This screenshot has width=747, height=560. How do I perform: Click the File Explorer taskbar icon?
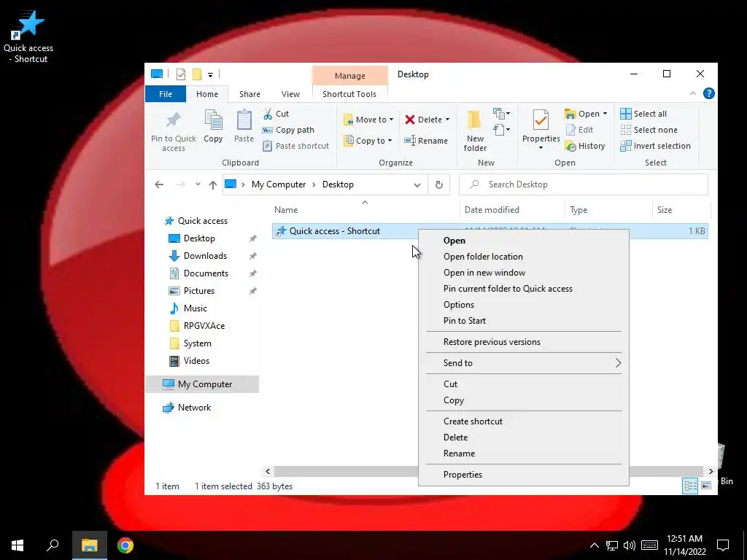[x=89, y=545]
